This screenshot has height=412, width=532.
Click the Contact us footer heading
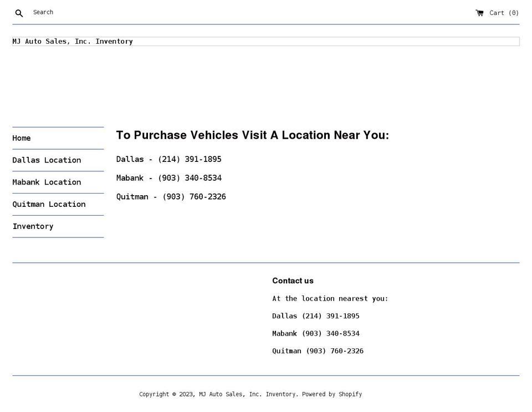293,281
